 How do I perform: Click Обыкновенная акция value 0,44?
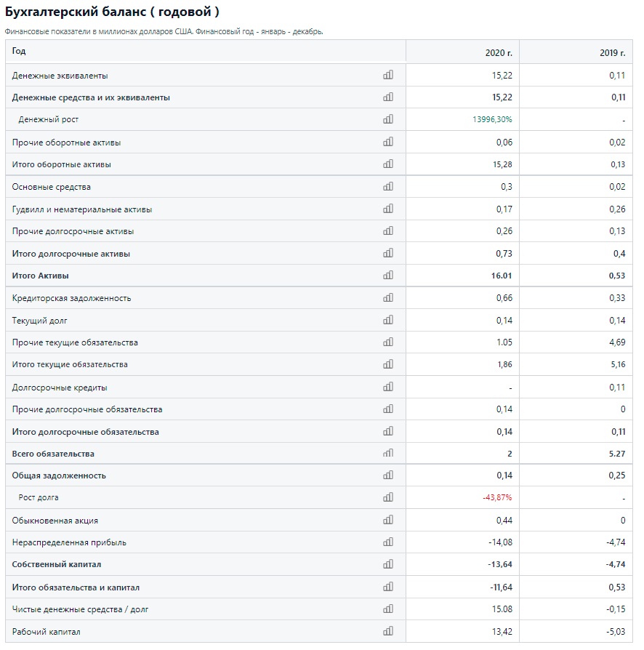(x=504, y=521)
